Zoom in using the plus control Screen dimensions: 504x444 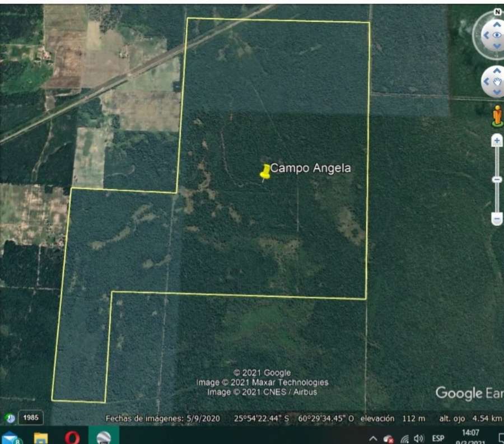click(x=496, y=139)
